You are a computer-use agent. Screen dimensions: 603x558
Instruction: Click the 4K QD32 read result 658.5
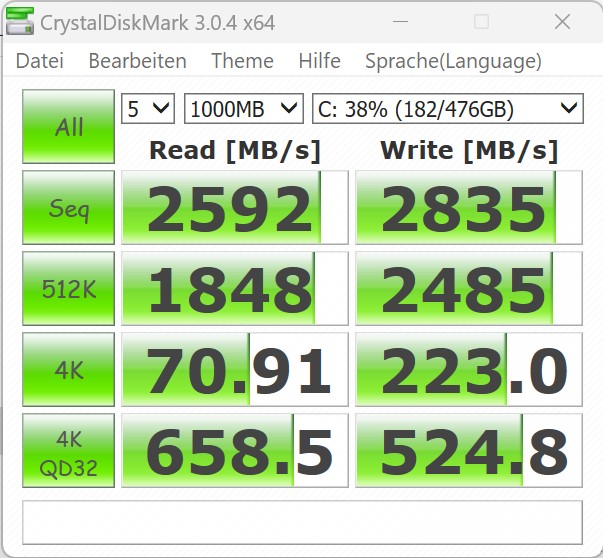pos(235,451)
